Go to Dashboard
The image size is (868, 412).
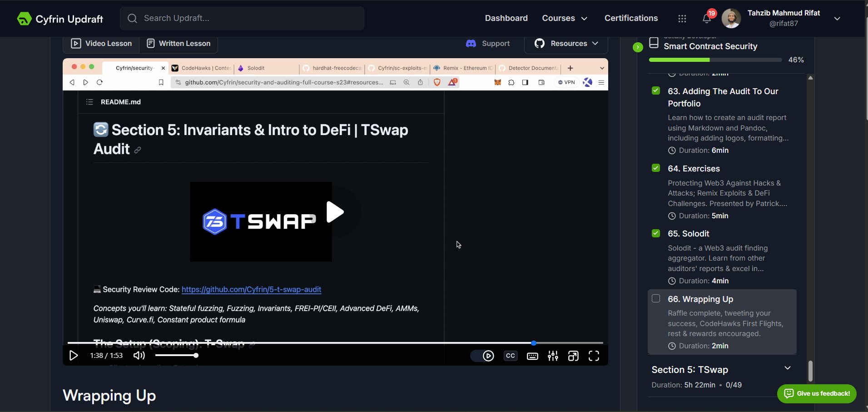[506, 18]
